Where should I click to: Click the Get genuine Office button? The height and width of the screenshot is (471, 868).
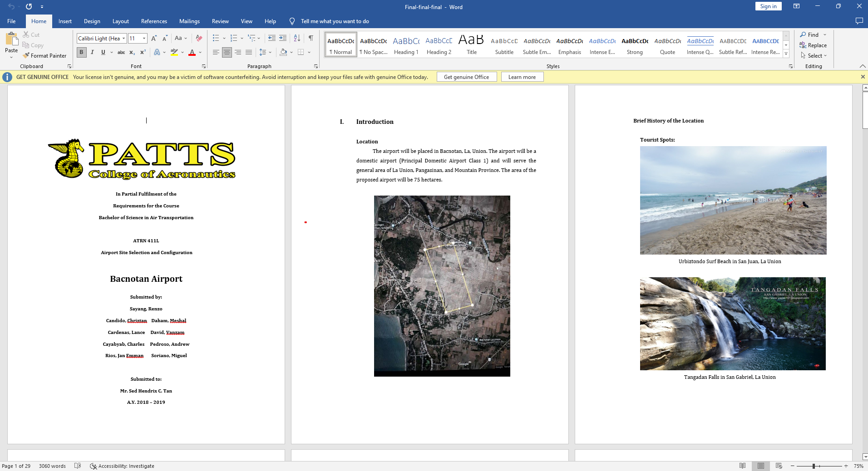pos(467,77)
